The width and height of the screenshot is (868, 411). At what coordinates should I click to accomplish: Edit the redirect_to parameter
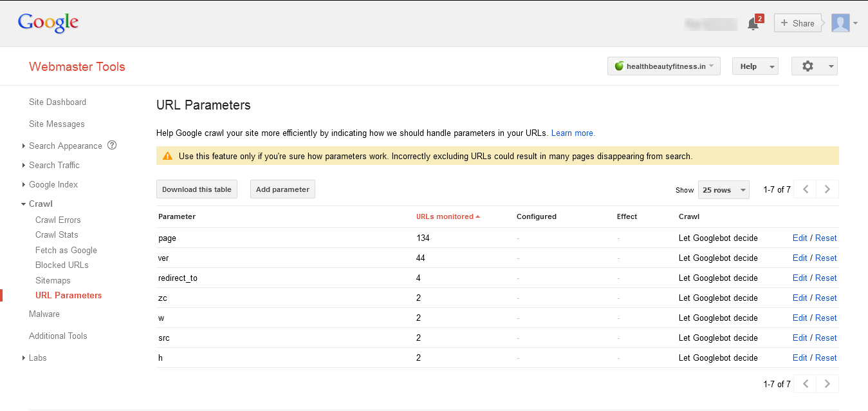point(799,278)
